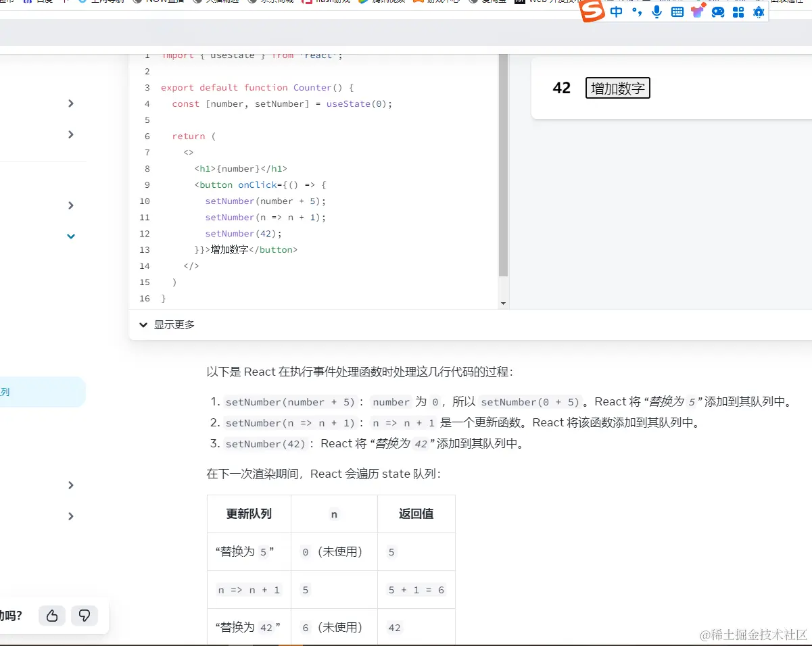
Task: Click code line 8 <h1>{number}</h1>
Action: (x=241, y=168)
